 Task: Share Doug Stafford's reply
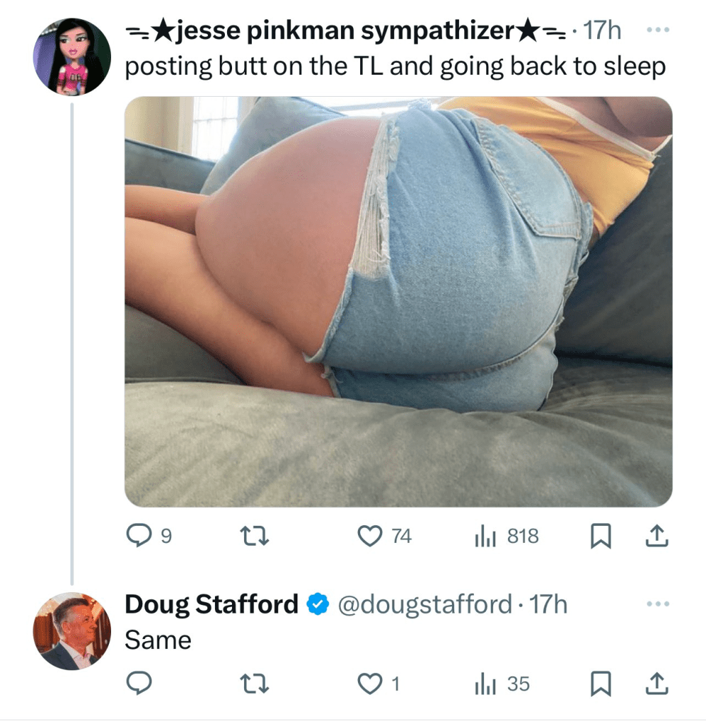[656, 684]
